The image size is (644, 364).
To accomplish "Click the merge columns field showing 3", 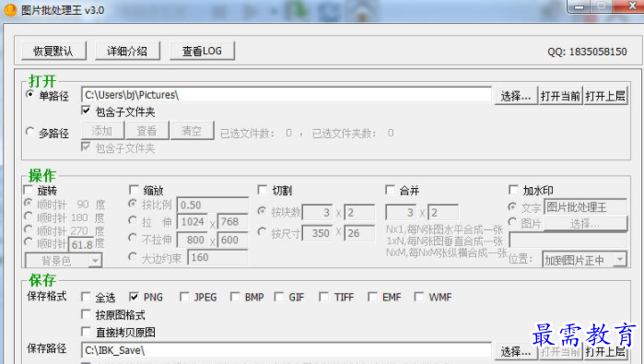I will [x=402, y=212].
